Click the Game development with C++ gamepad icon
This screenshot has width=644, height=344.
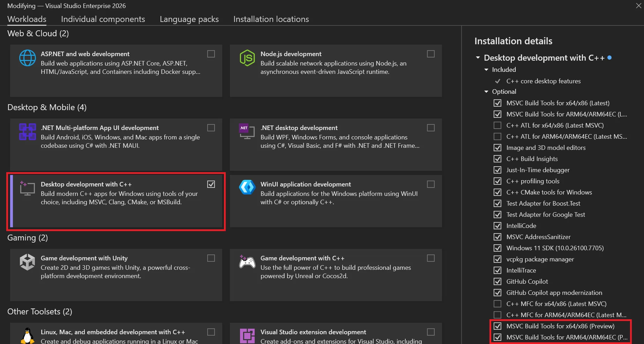(x=247, y=262)
